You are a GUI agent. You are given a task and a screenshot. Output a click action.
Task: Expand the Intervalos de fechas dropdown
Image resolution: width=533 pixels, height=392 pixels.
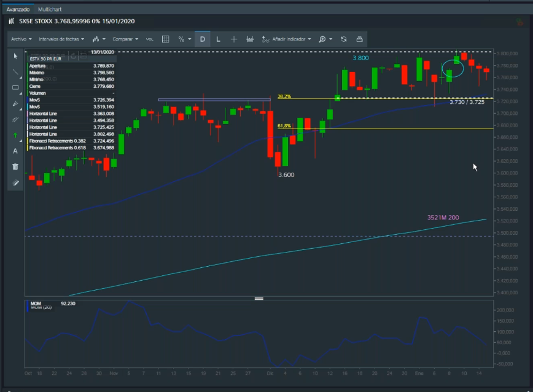[61, 39]
